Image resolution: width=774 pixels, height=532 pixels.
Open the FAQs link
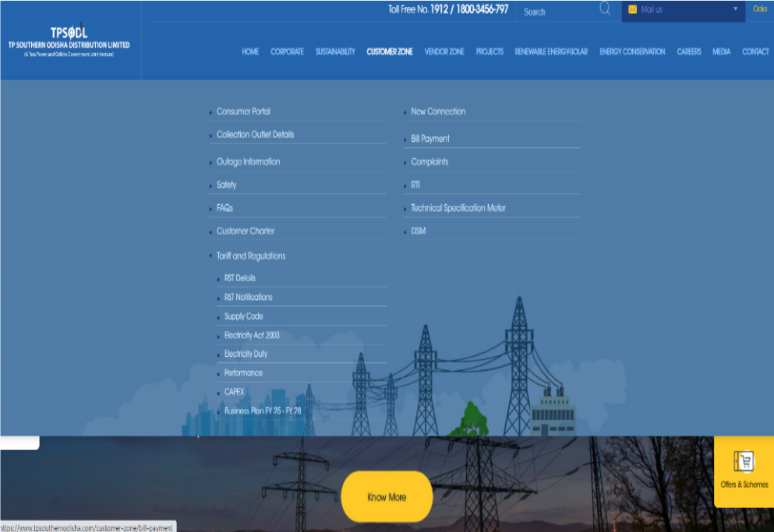(225, 208)
